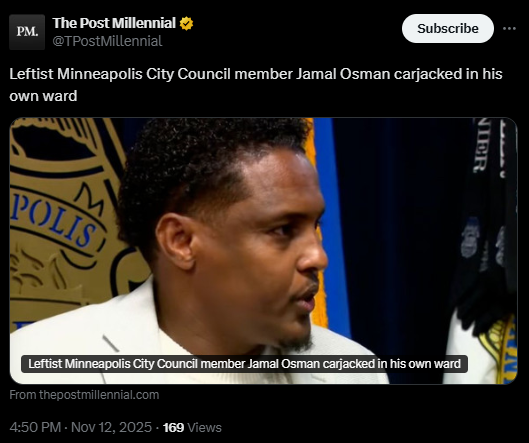This screenshot has width=529, height=443.
Task: Open the three-dot more options menu
Action: point(509,29)
